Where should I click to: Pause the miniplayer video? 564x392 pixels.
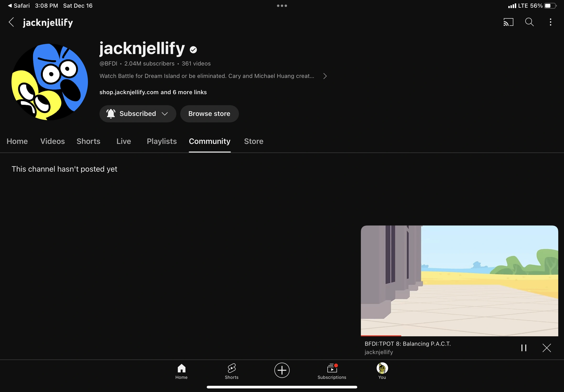(x=523, y=348)
